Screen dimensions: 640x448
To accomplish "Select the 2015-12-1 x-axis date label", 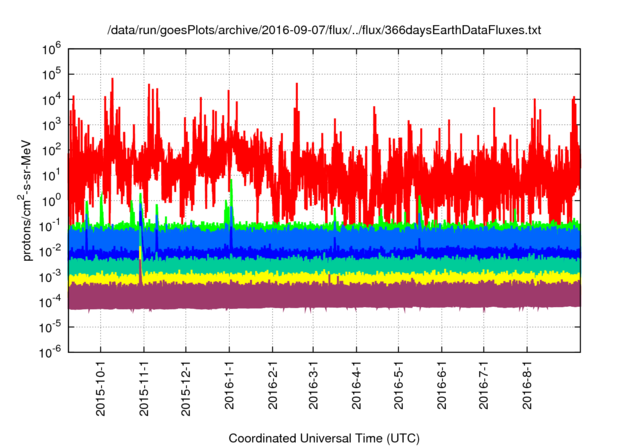I will tap(186, 388).
